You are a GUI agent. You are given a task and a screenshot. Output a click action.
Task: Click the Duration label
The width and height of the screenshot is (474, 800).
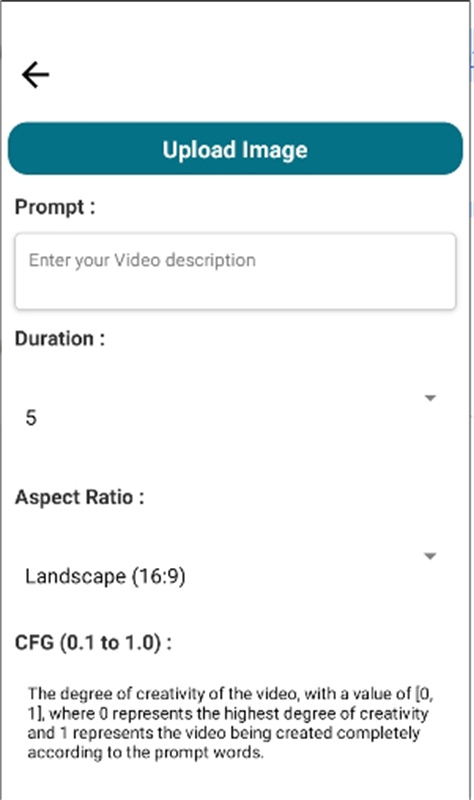tap(60, 339)
